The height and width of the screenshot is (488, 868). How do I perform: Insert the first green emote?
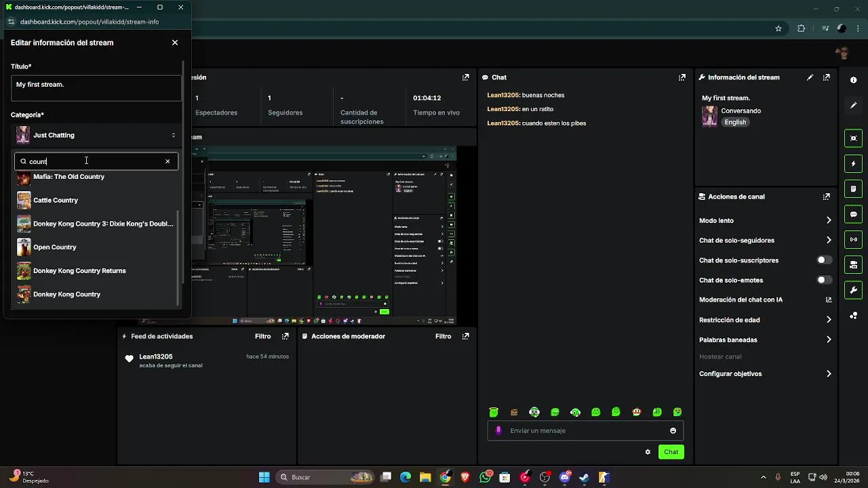click(x=494, y=412)
